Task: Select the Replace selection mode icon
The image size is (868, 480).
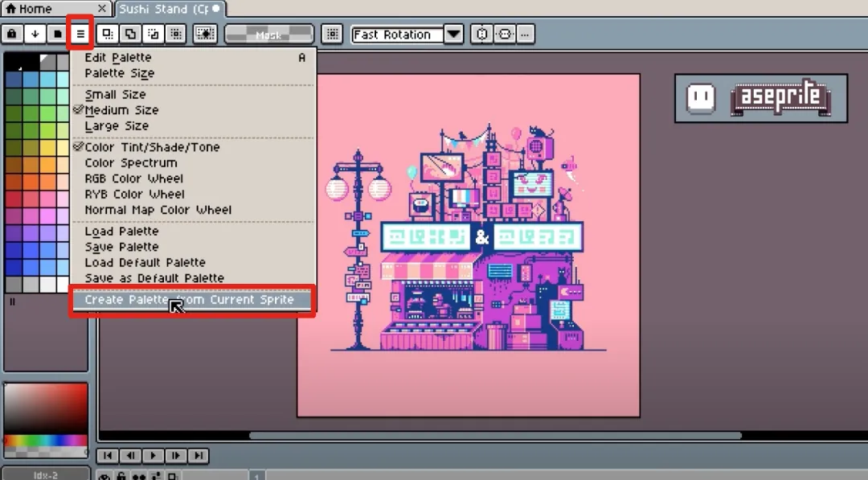Action: (x=108, y=35)
